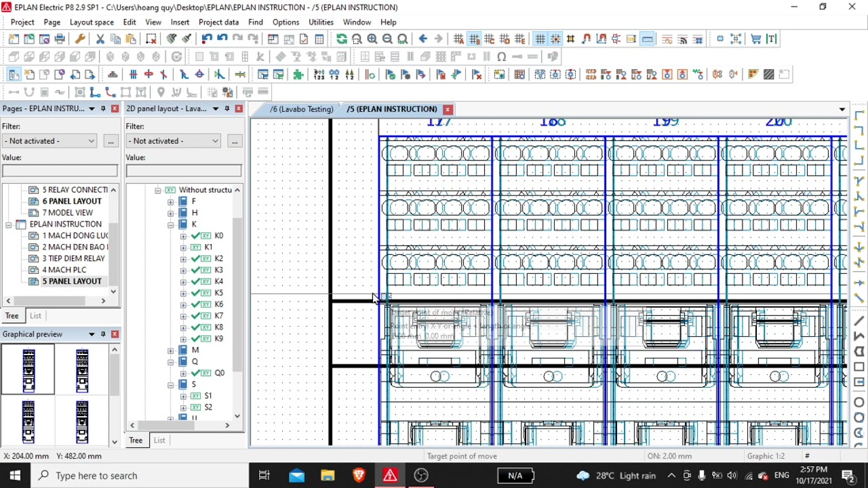Toggle grid display button
The image size is (868, 488).
[540, 39]
